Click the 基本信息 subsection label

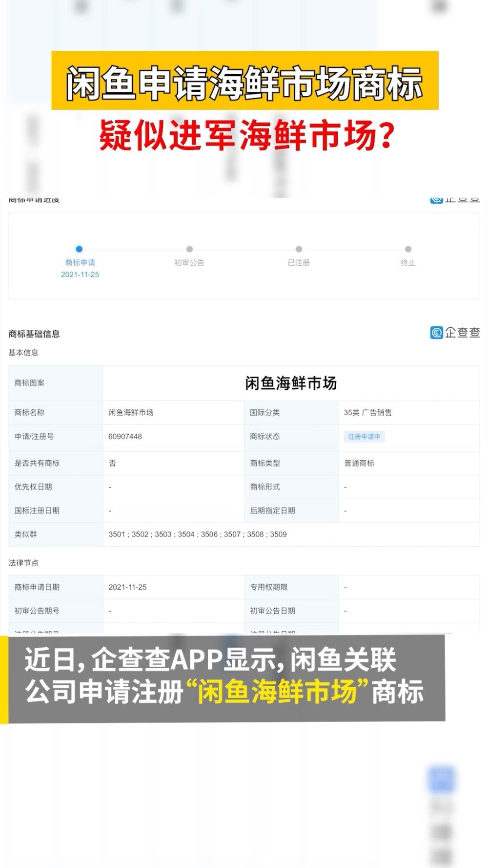pos(23,353)
